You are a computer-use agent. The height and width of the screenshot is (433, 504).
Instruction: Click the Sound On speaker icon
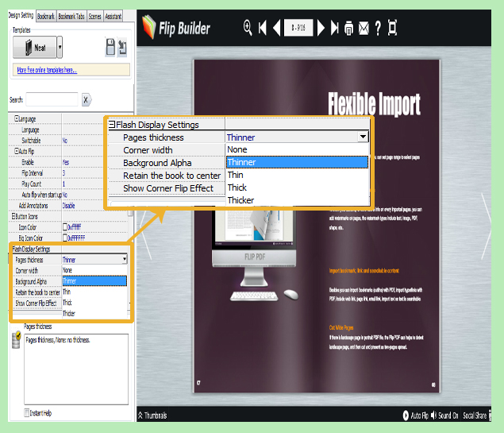tap(433, 416)
